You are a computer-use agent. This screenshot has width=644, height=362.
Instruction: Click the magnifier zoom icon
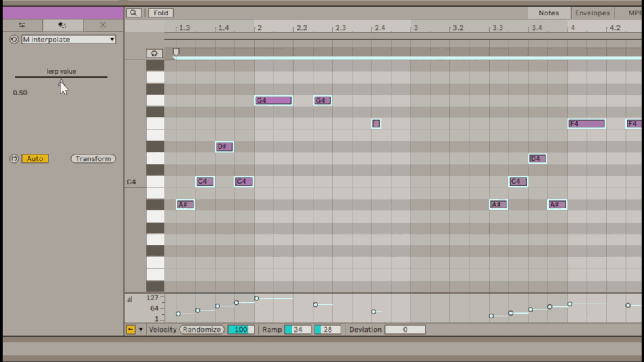(x=133, y=13)
